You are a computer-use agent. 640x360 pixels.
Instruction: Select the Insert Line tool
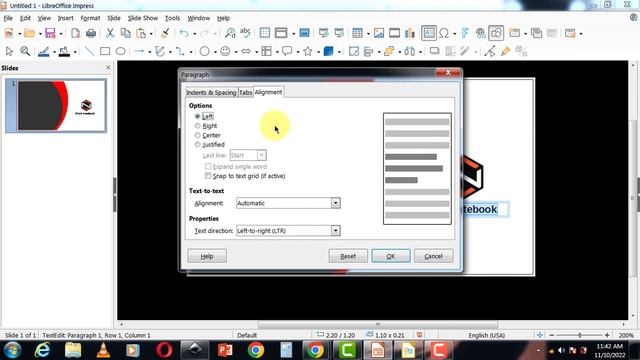[x=89, y=51]
